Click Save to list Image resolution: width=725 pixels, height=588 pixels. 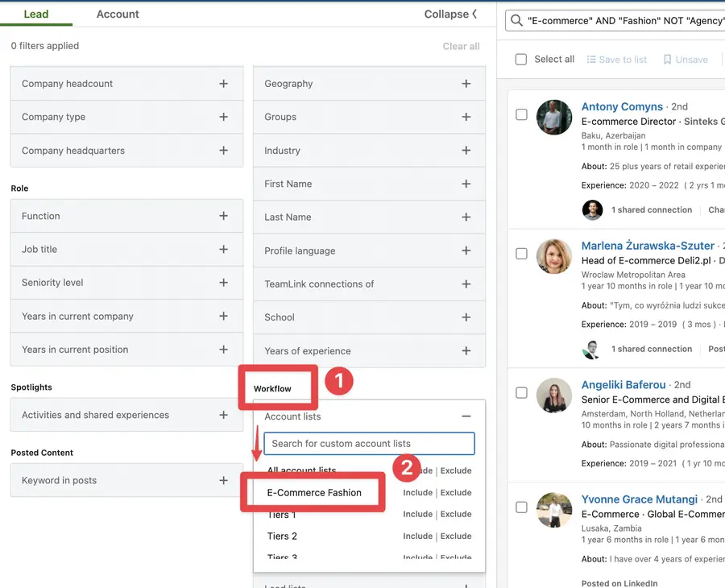coord(617,60)
